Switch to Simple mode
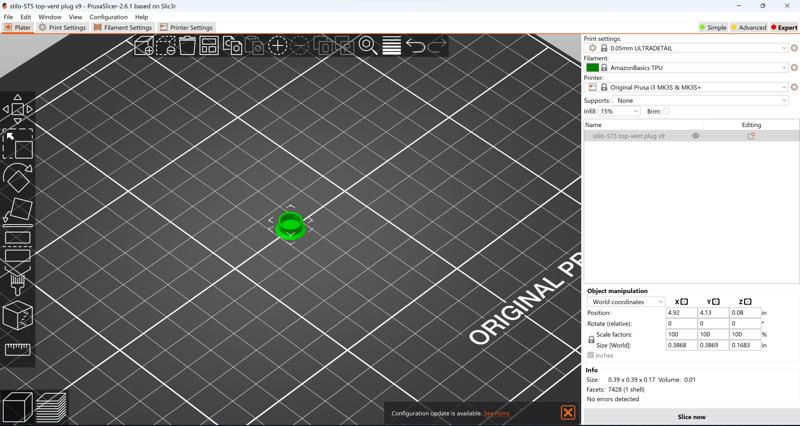Viewport: 800px width, 426px height. 713,28
